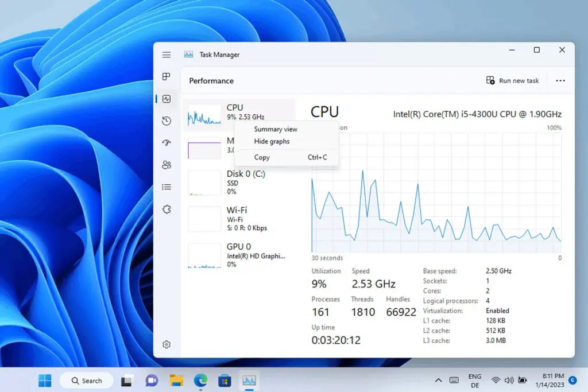
Task: Click the Virtualization value Enabled
Action: [498, 311]
